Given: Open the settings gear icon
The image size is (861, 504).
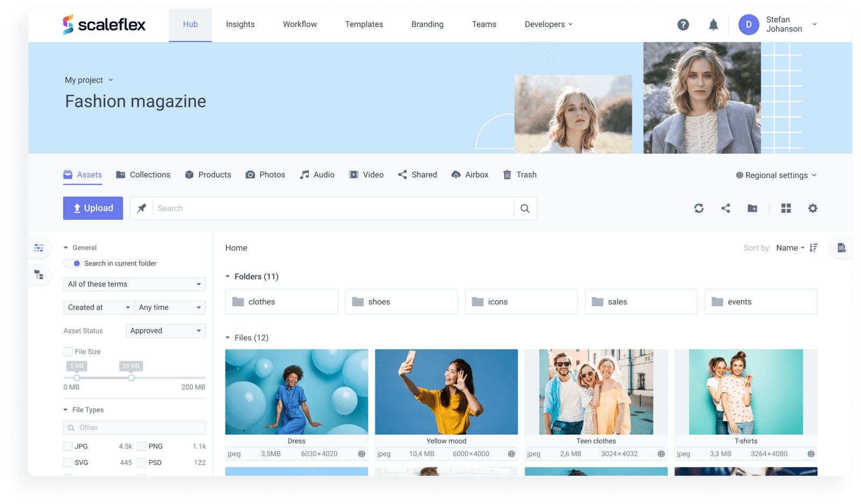Looking at the screenshot, I should coord(813,208).
